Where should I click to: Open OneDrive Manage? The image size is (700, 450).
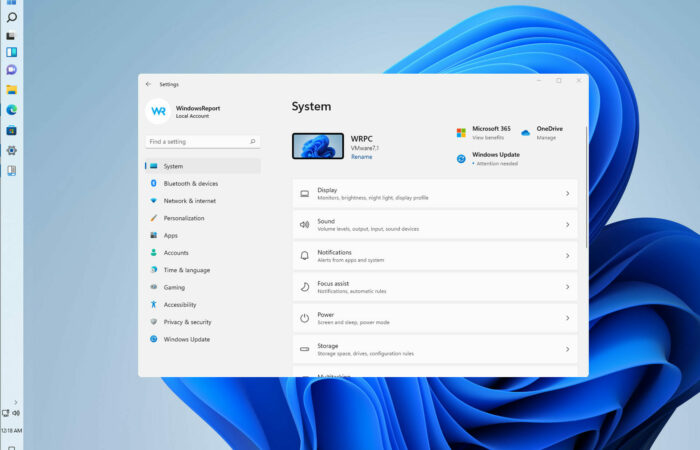tap(542, 133)
